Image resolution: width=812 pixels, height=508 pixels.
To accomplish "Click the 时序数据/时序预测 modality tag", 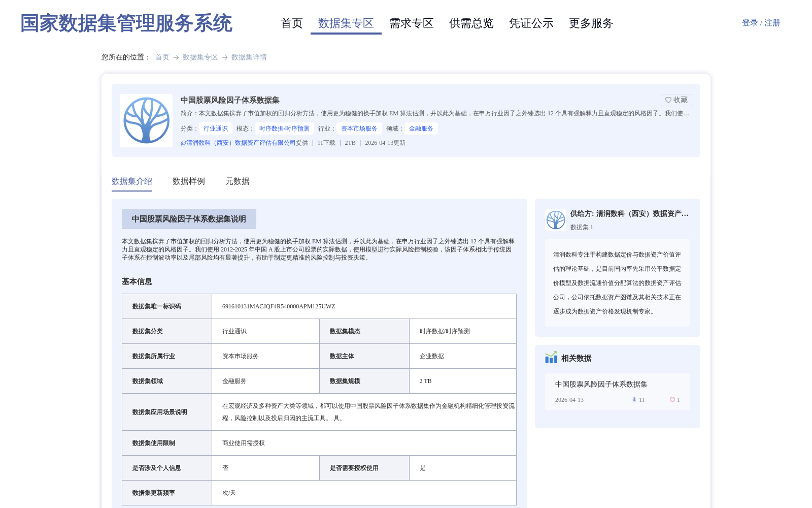I will click(284, 129).
